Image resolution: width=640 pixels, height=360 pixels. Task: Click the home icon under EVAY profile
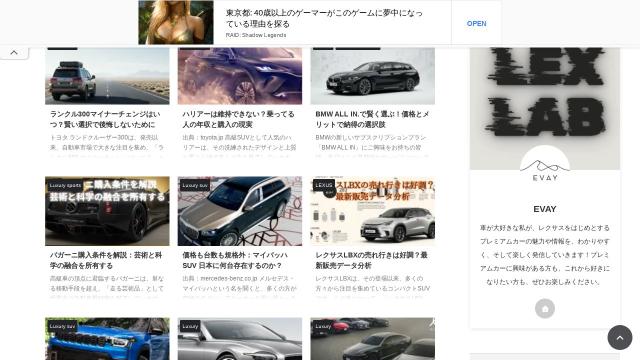[544, 309]
